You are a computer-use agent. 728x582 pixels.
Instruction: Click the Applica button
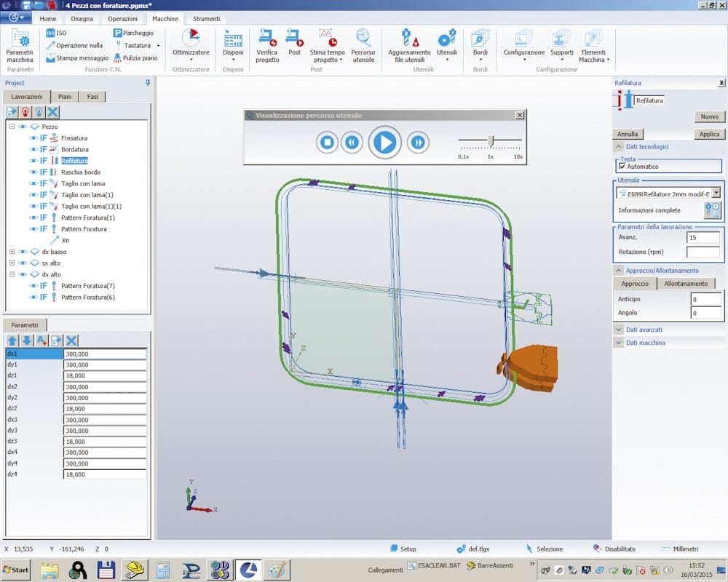(709, 134)
